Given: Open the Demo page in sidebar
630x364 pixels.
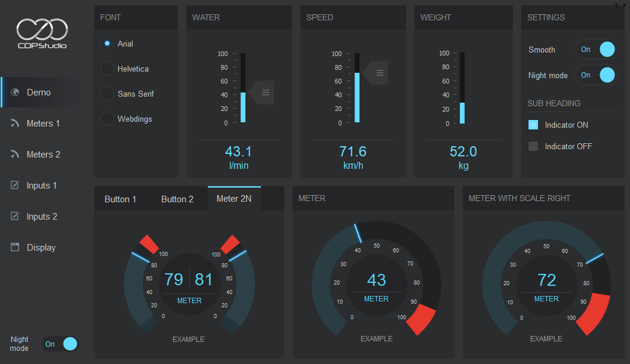Looking at the screenshot, I should click(x=42, y=92).
